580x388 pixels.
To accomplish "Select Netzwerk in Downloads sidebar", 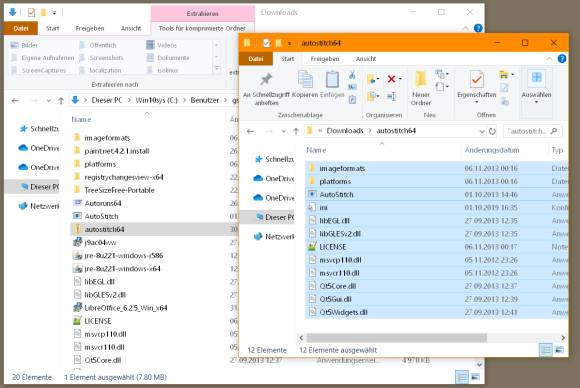I will pos(39,206).
